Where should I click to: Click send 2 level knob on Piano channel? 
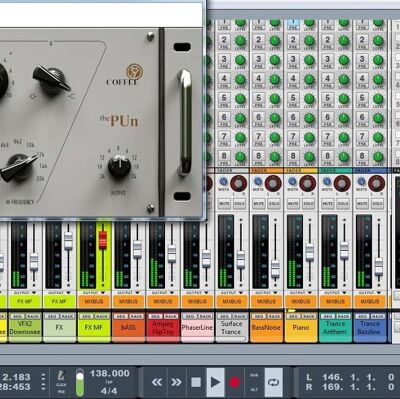309,41
